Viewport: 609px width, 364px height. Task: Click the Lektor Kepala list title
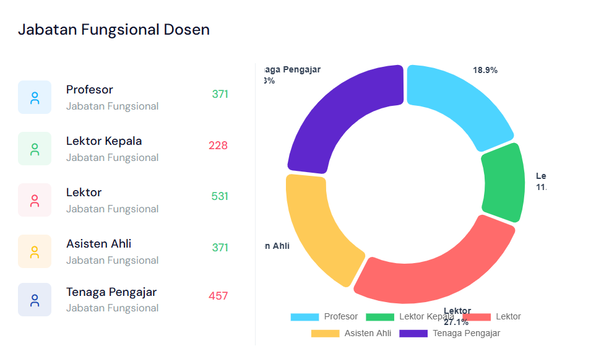(x=104, y=141)
